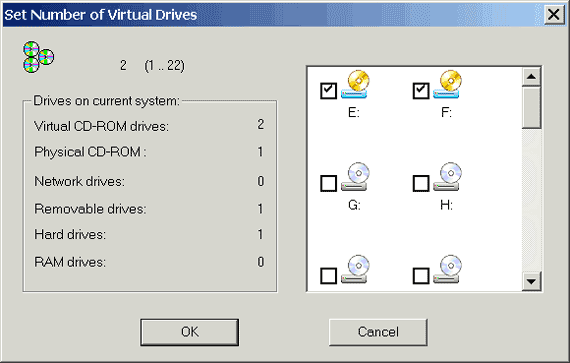Viewport: 570px width, 363px height.
Task: Tick the checkbox below the G: drive
Action: pos(329,276)
